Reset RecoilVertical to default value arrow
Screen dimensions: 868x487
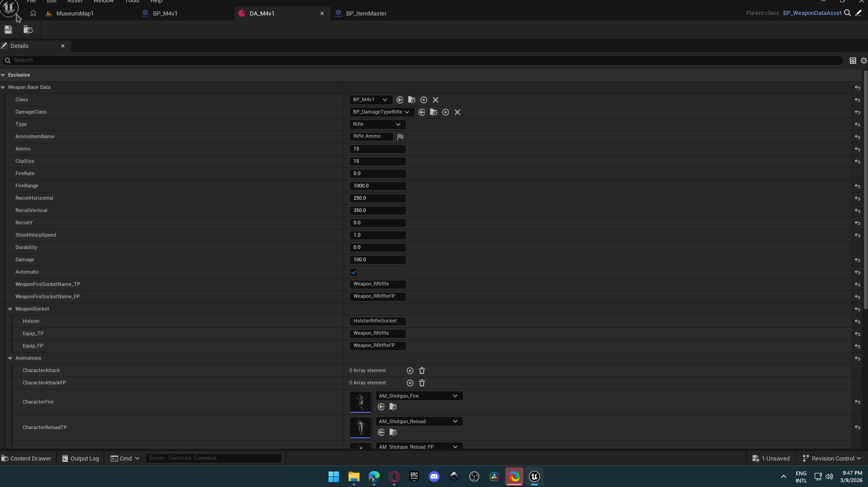[858, 211]
